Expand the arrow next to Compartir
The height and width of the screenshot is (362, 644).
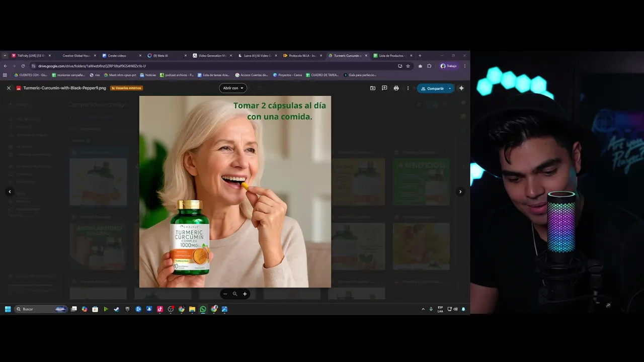pos(450,88)
